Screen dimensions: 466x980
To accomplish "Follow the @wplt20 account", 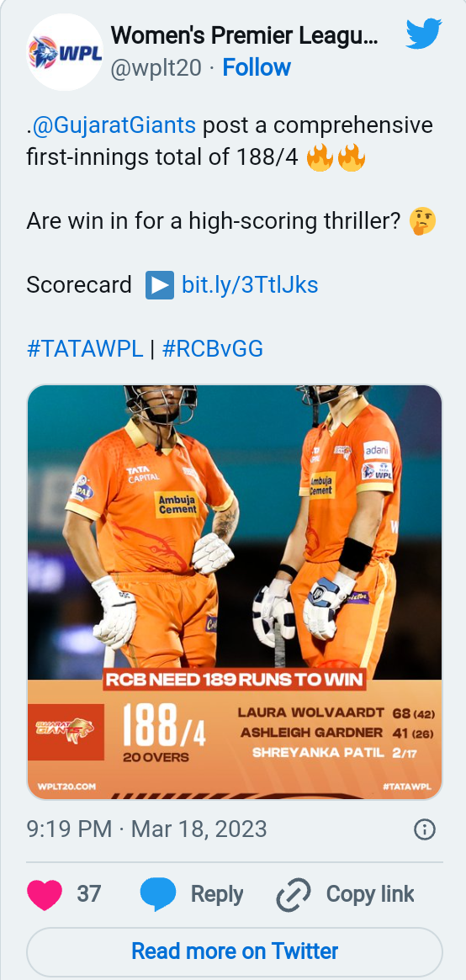I will [257, 67].
